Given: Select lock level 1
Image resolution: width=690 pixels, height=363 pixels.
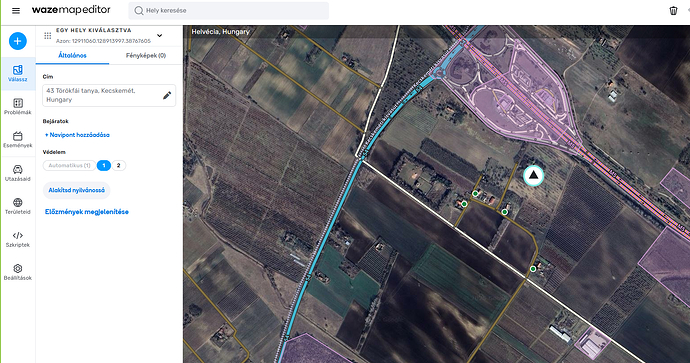Looking at the screenshot, I should [104, 165].
